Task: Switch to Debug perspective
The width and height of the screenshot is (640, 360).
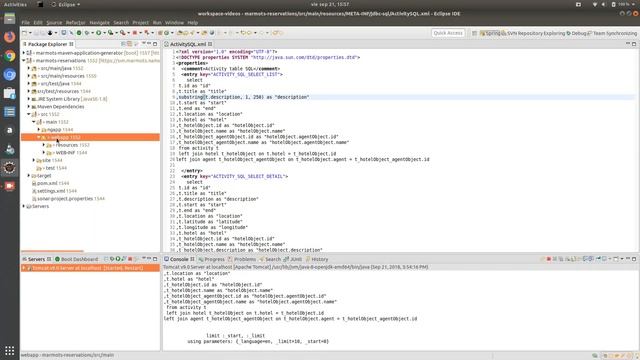Action: [x=576, y=33]
